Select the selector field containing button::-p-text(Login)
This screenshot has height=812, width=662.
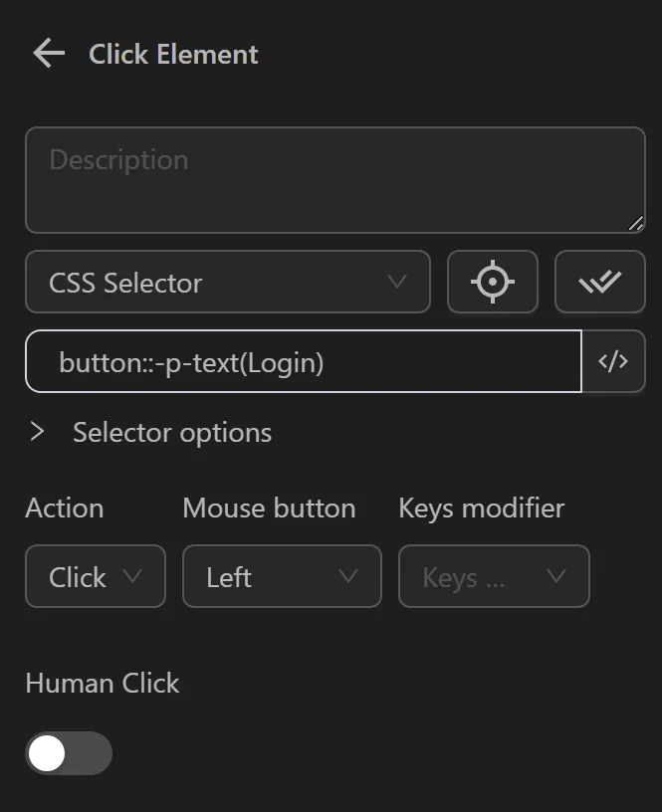(x=299, y=361)
